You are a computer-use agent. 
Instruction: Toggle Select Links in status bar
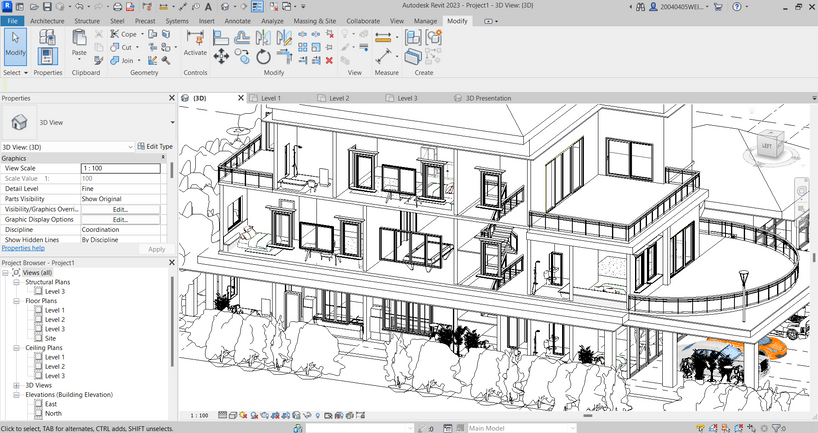(x=701, y=428)
